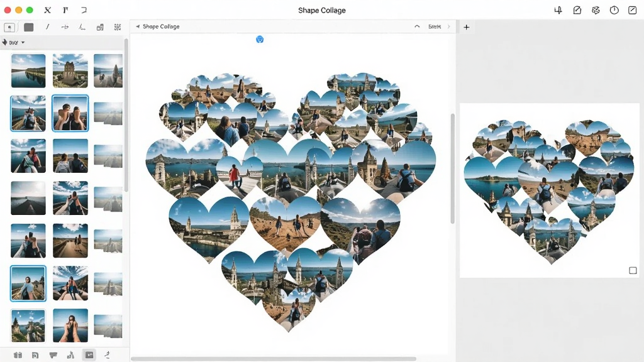Select the photo view tab icon in sidebar

click(9, 27)
